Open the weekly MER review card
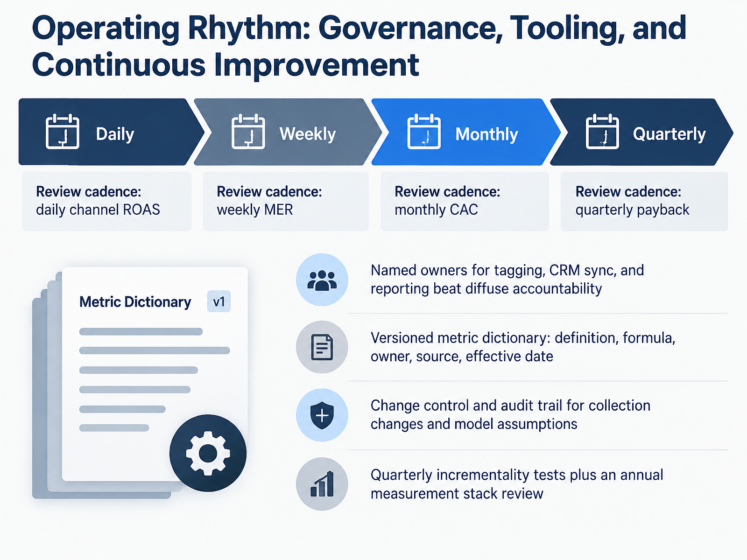The image size is (747, 560). [x=286, y=201]
